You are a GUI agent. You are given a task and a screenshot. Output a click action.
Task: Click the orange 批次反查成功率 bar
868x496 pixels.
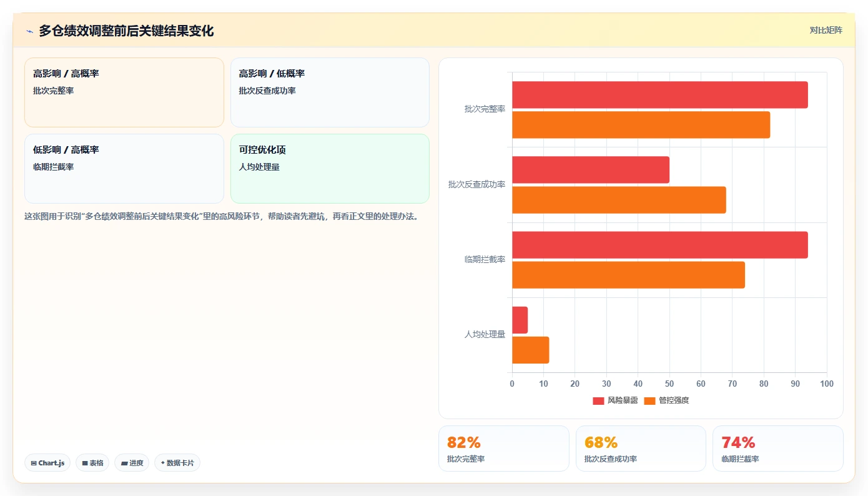619,200
